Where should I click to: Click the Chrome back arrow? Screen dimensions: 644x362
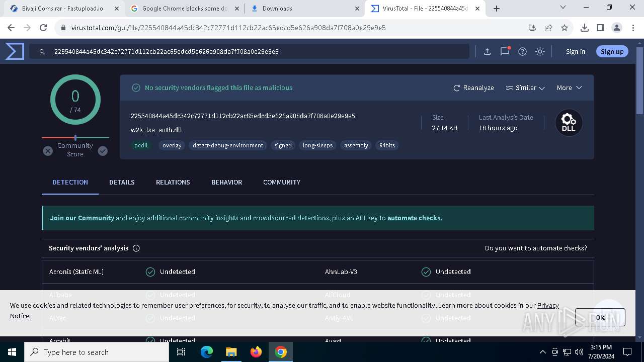pos(11,28)
